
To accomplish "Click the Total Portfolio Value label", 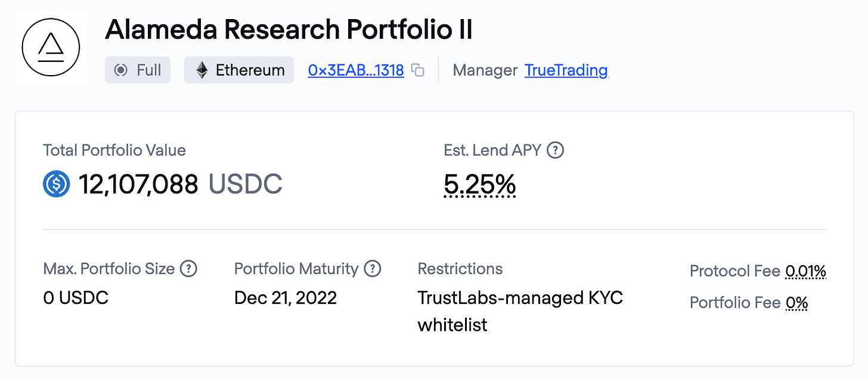I will tap(114, 150).
